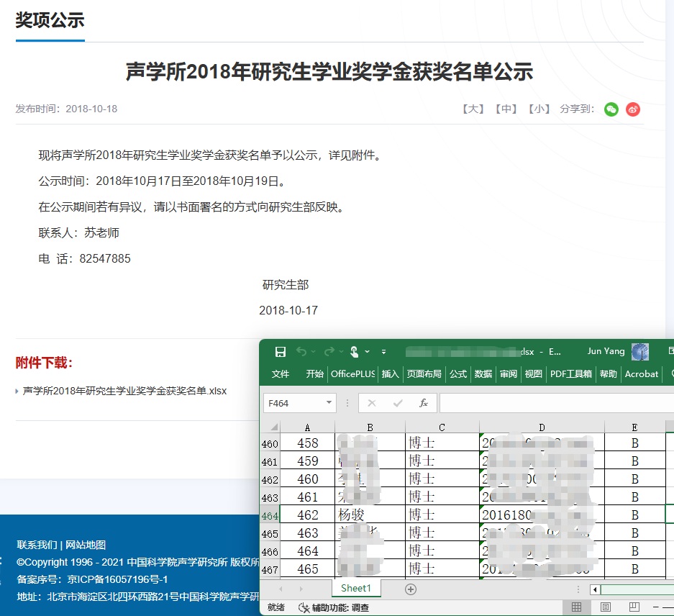Open the Name Box dropdown arrow

point(329,403)
